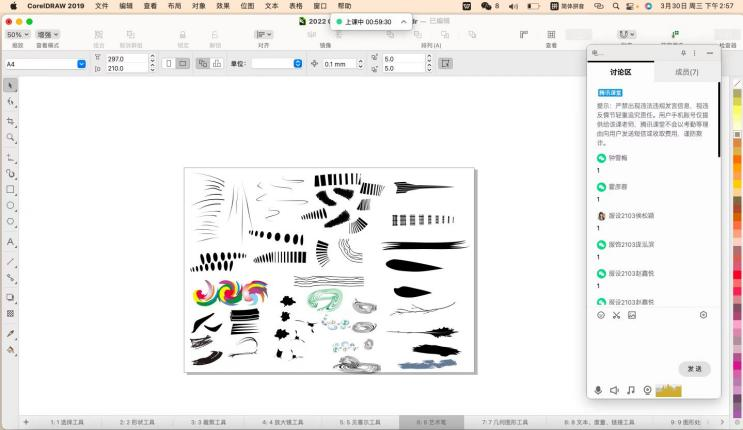Select the Pick (arrow) tool

pos(11,85)
